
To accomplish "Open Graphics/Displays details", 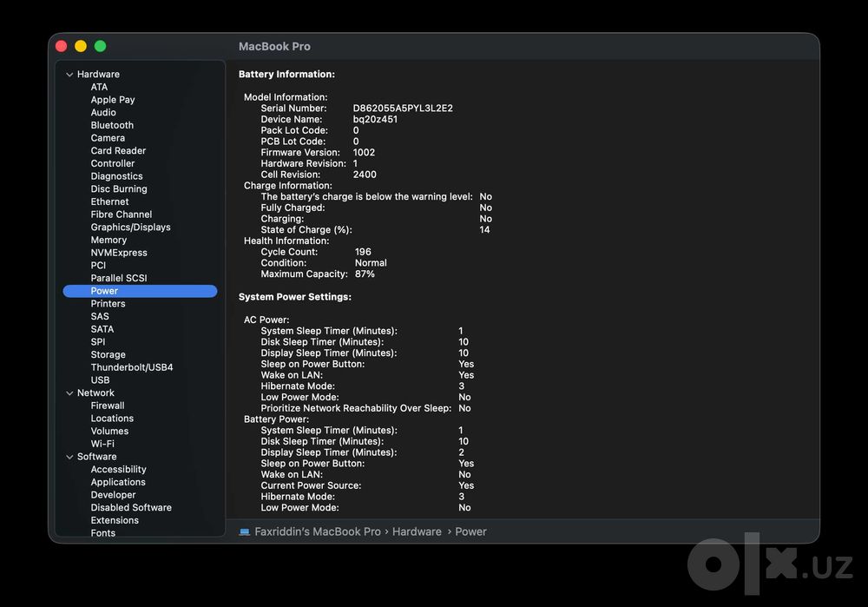I will [x=131, y=227].
